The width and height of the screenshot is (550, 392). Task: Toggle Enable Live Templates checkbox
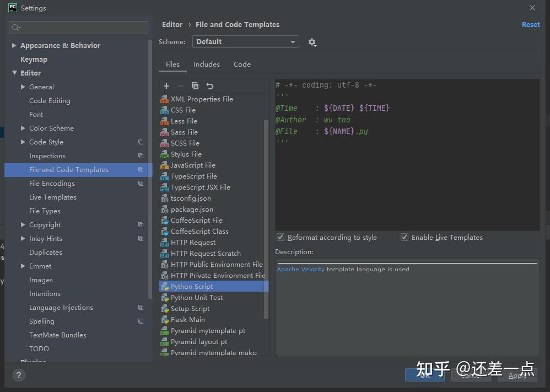(405, 237)
